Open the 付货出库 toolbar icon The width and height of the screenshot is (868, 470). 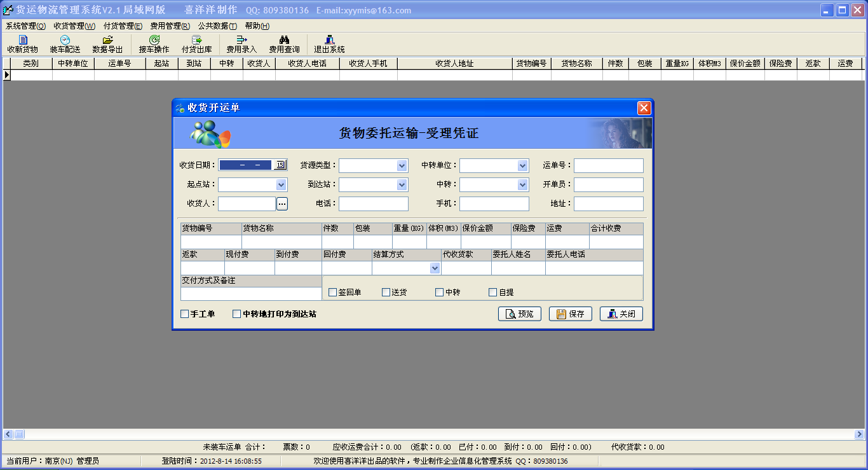196,40
